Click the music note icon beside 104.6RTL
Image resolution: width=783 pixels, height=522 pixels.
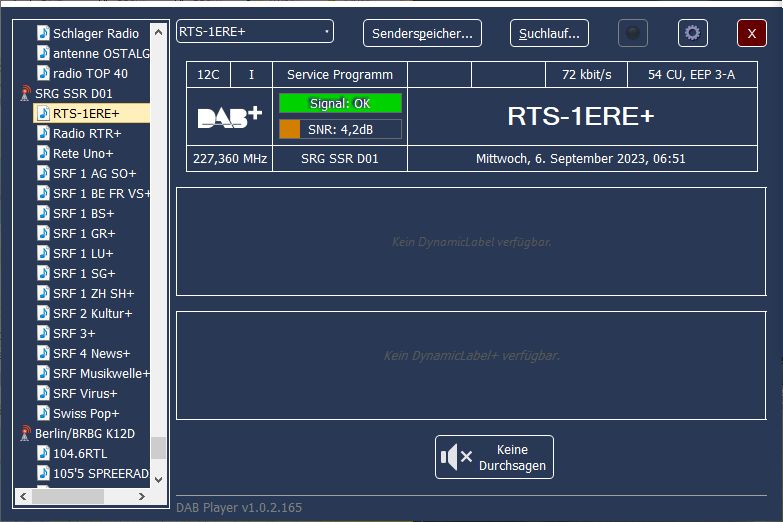(43, 453)
